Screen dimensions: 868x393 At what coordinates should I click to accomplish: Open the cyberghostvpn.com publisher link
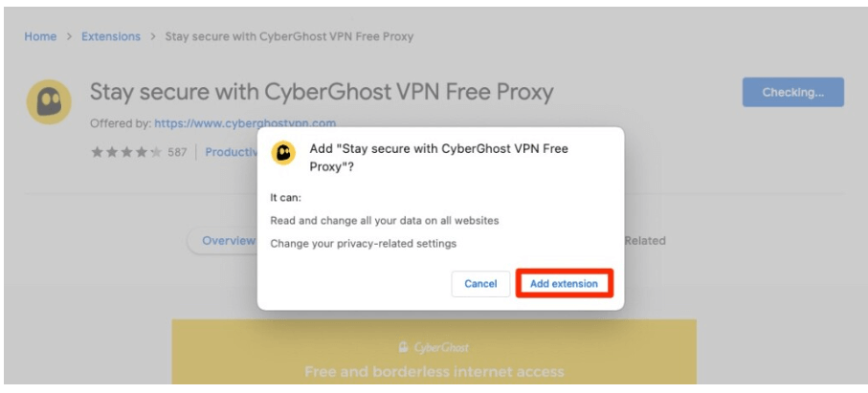[245, 123]
